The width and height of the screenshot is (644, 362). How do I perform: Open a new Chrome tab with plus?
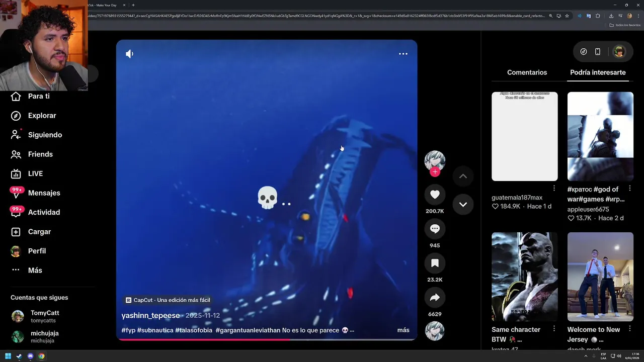(133, 5)
